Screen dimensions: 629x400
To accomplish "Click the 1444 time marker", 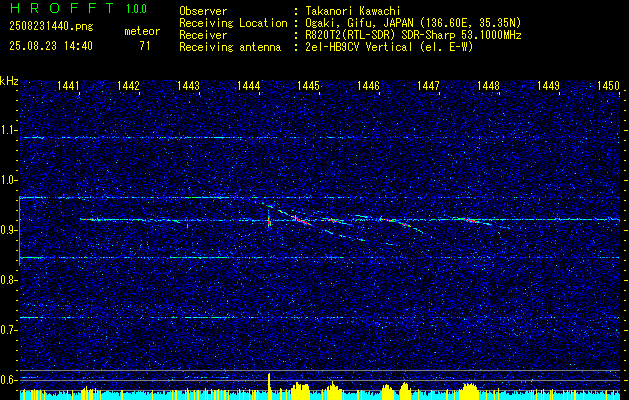I will coord(248,85).
